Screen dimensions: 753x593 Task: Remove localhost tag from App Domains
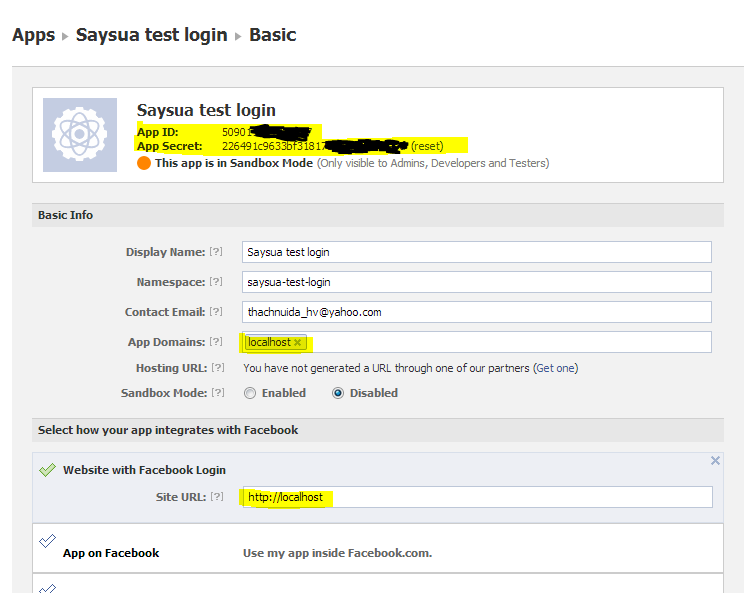(297, 343)
